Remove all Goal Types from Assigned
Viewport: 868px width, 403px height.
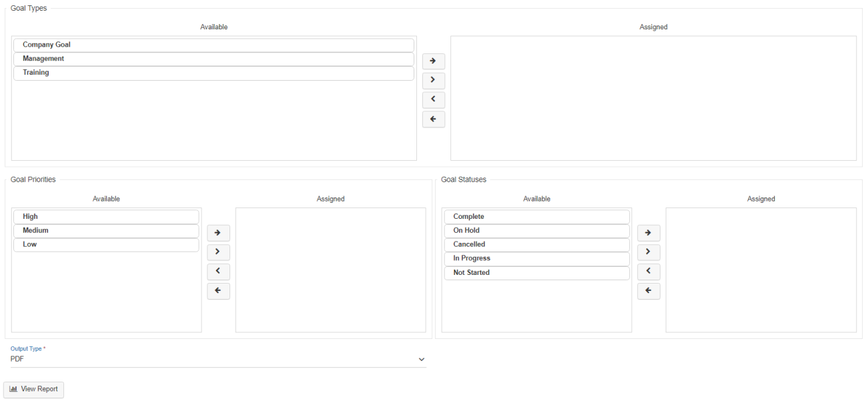[x=434, y=119]
